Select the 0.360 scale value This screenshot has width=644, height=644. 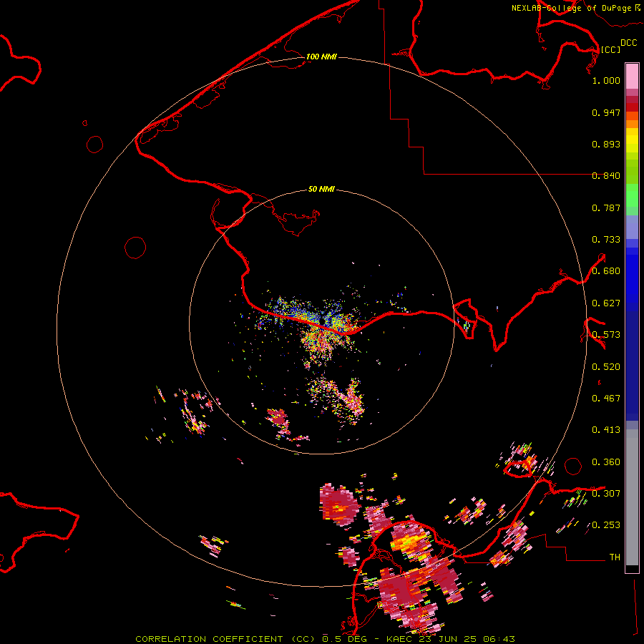(606, 462)
